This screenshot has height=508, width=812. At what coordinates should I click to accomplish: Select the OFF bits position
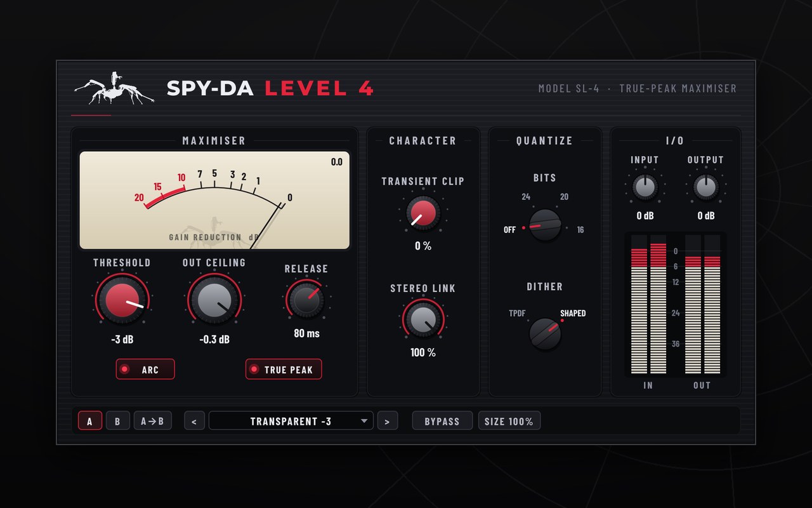509,230
